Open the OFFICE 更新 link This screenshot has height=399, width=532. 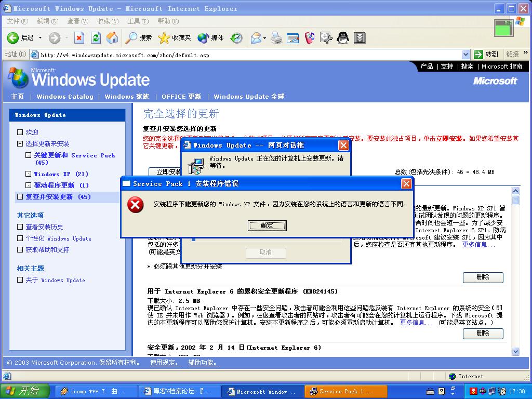click(x=181, y=97)
